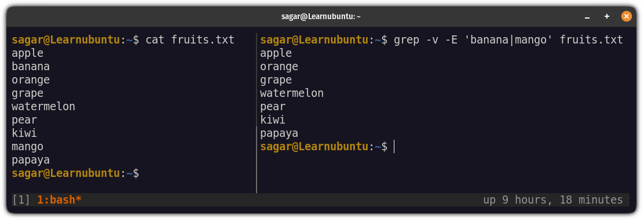Image resolution: width=644 pixels, height=221 pixels.
Task: Click the 'cat fruits.txt' command in left pane
Action: click(190, 40)
